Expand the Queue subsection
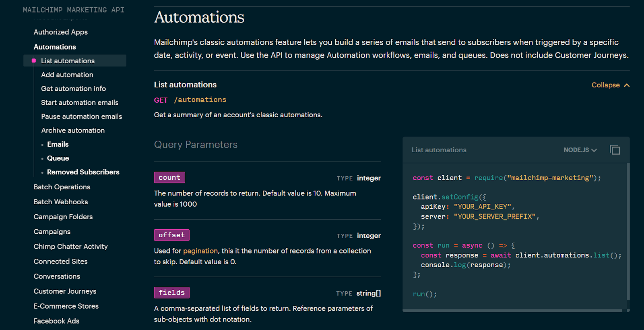 click(58, 158)
